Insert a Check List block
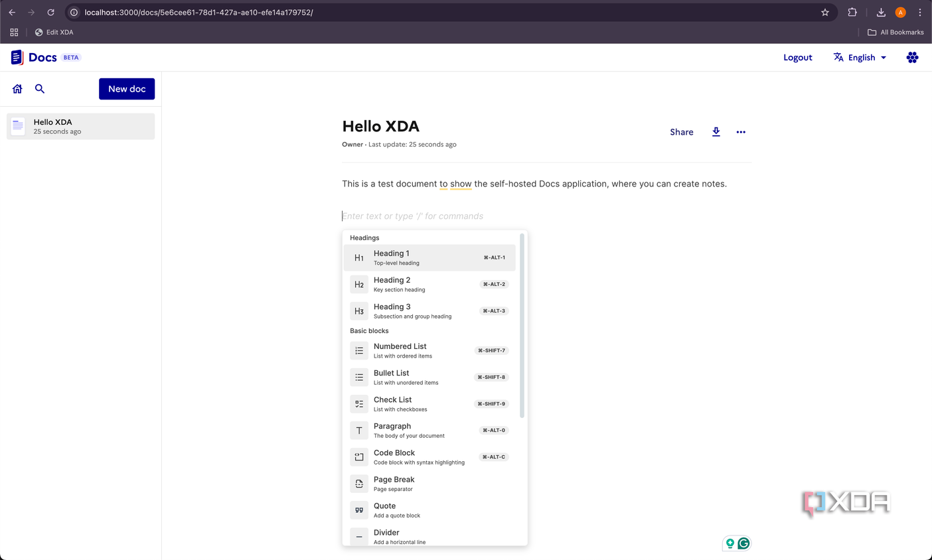Viewport: 932px width, 560px height. pyautogui.click(x=429, y=403)
